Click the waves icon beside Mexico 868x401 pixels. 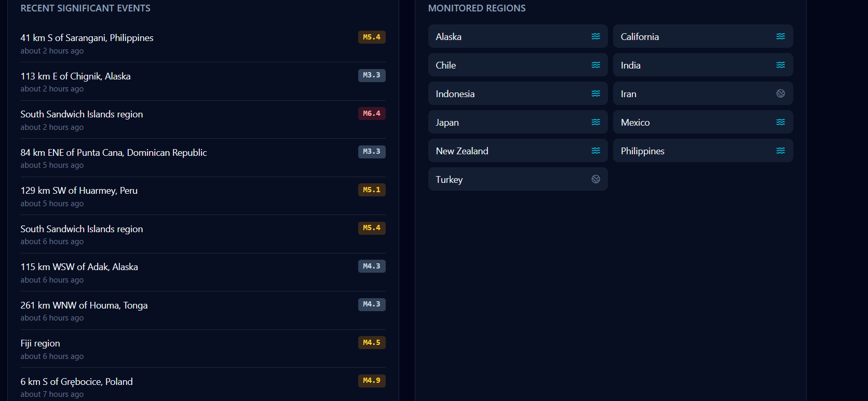(780, 122)
